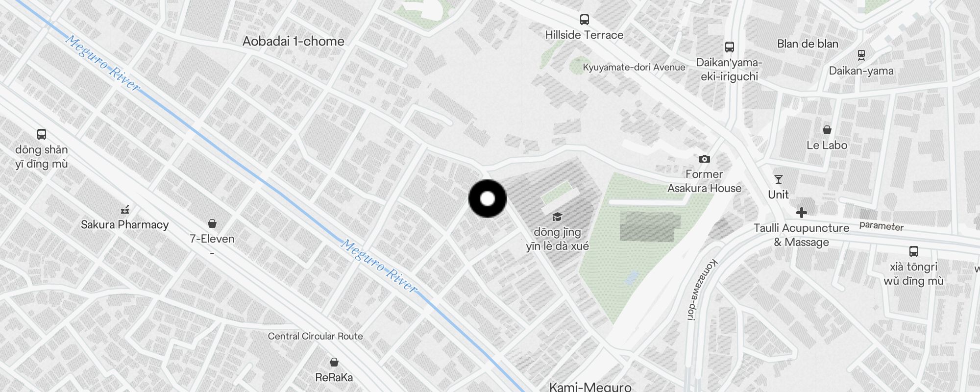Select the Blan de blan place label
This screenshot has height=392, width=980.
pos(808,44)
